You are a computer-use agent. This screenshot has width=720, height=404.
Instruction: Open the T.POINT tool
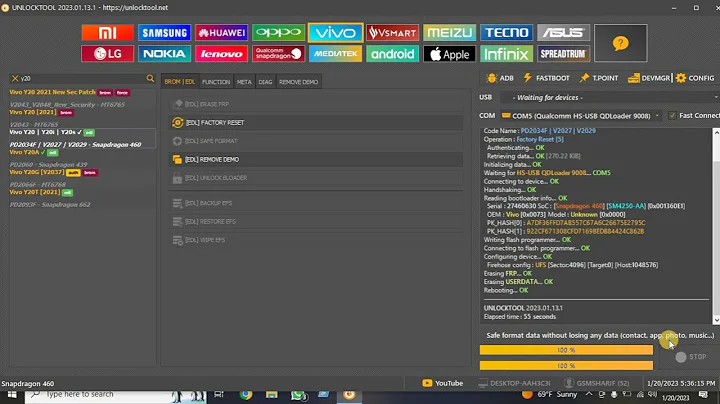(599, 78)
